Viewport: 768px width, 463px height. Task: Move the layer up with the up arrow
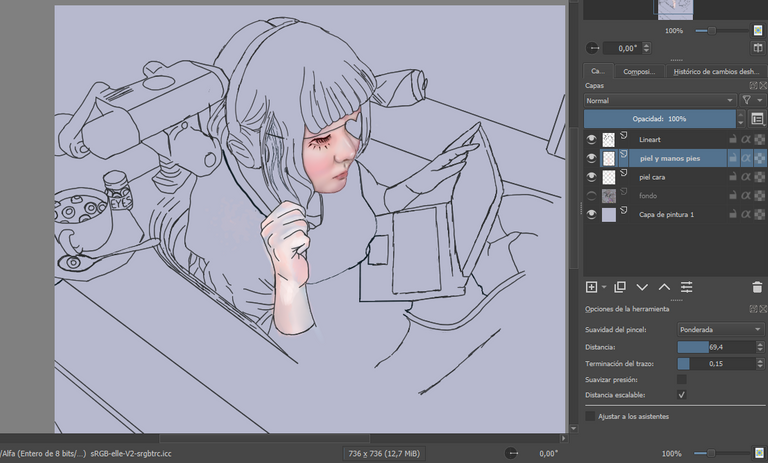(664, 287)
